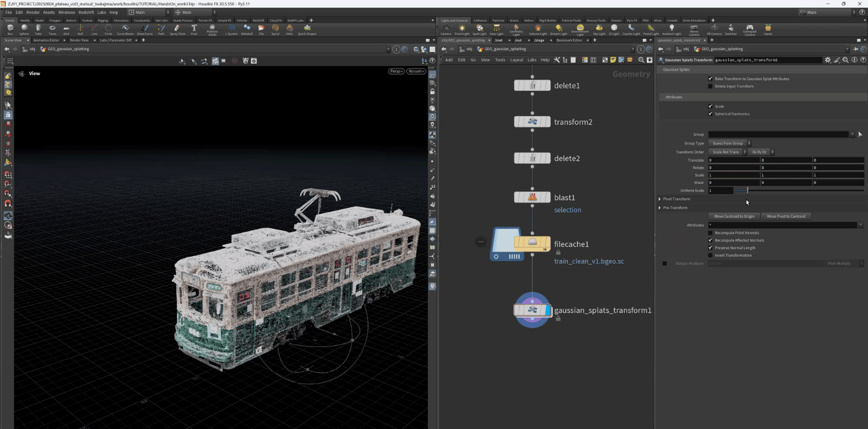Click the first Translate input field

click(x=734, y=161)
